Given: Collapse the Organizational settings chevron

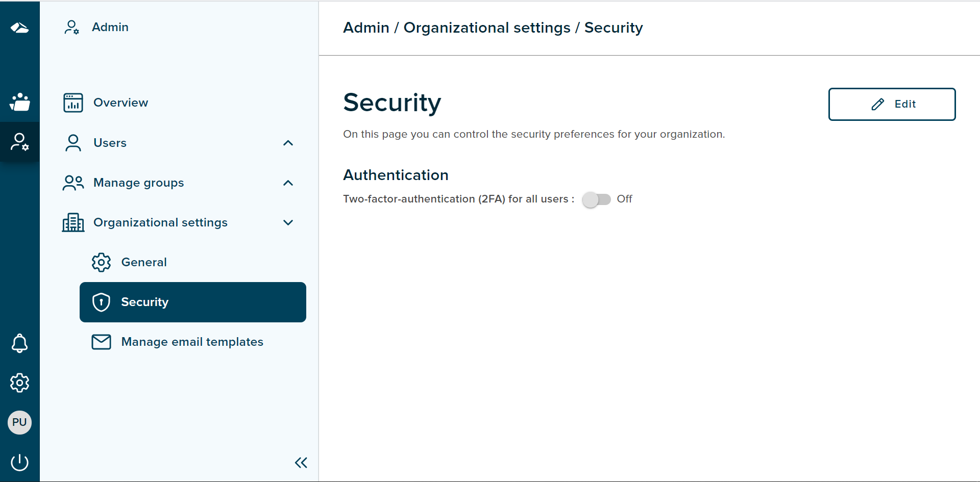Looking at the screenshot, I should point(288,222).
